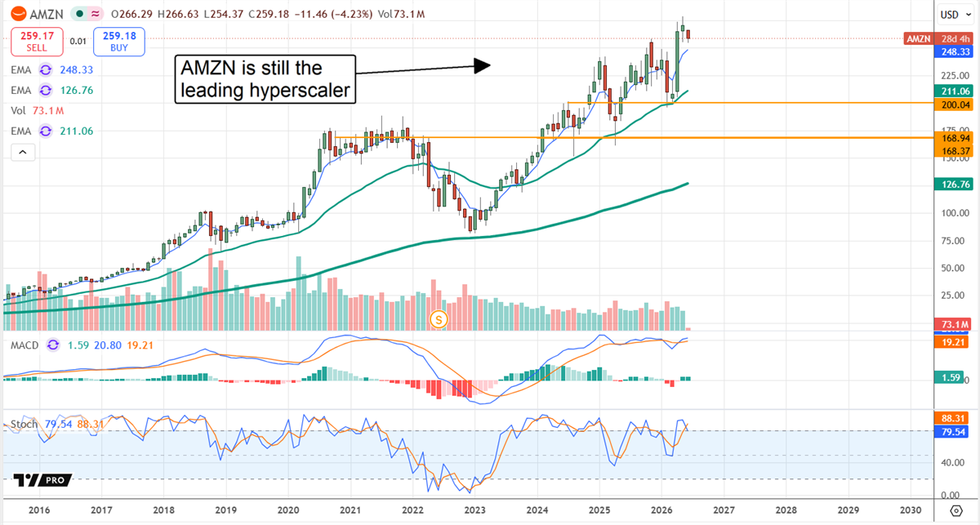Viewport: 980px width, 525px height.
Task: Toggle the green market status dot
Action: pyautogui.click(x=78, y=14)
